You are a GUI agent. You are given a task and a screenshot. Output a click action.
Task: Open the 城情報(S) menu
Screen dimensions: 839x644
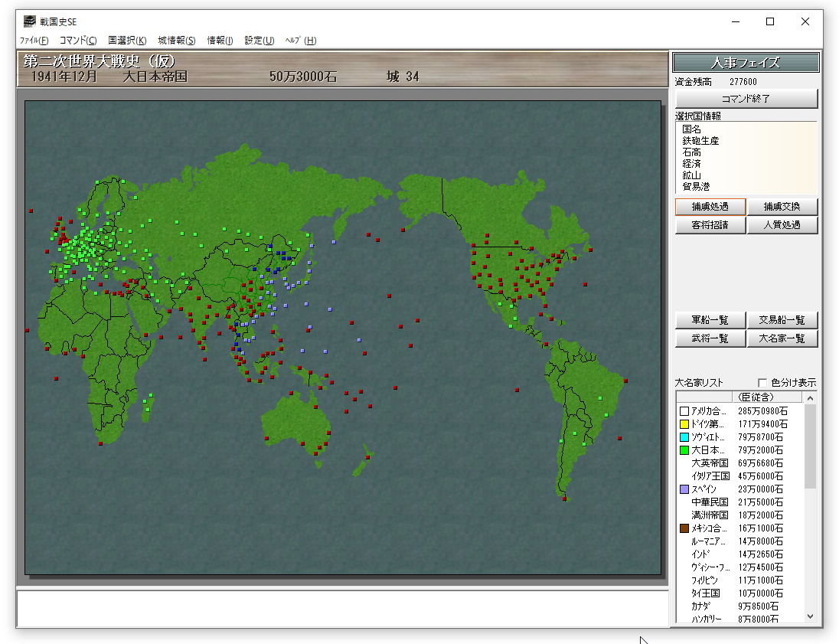(176, 41)
